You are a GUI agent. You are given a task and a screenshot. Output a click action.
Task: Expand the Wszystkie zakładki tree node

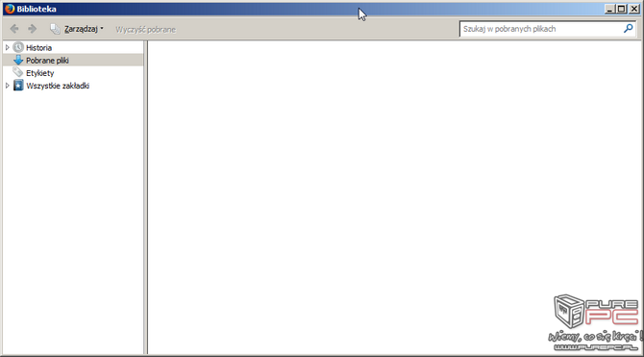pos(7,86)
